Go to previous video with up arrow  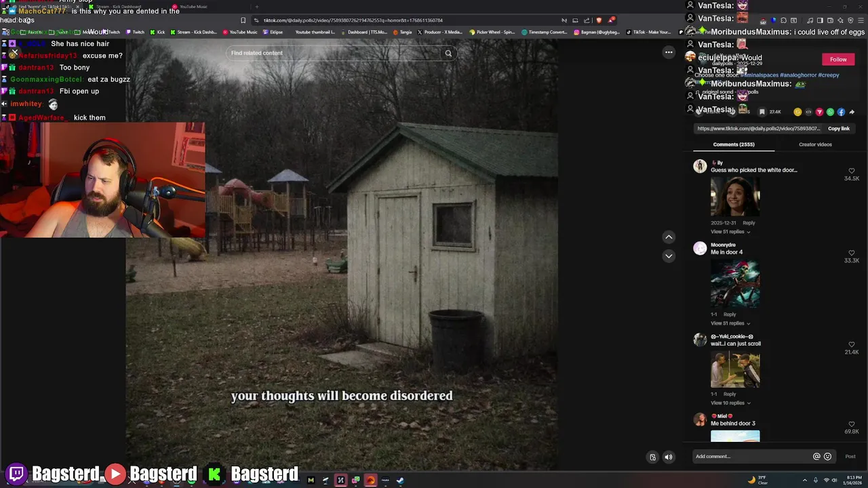[669, 237]
